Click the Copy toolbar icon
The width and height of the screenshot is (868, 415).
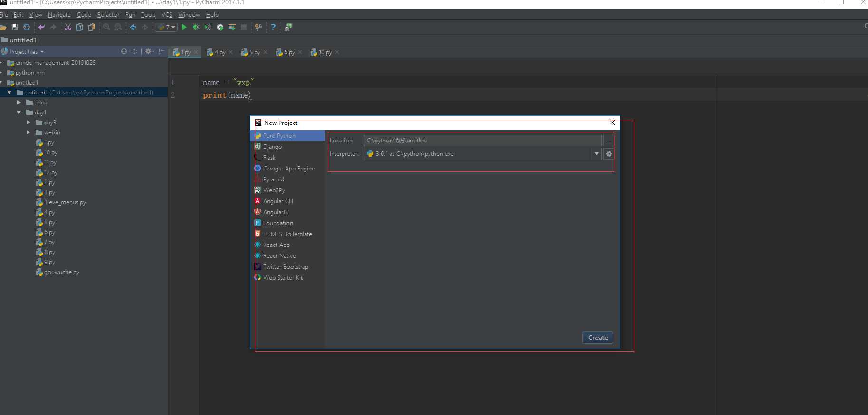(x=80, y=28)
